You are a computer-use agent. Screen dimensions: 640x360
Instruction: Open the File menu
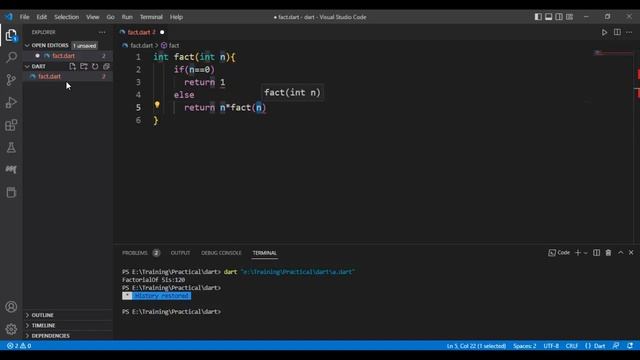24,17
